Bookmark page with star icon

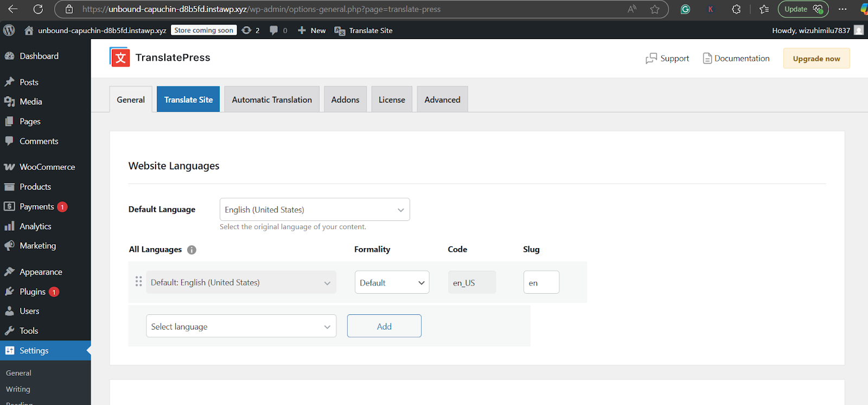pos(655,9)
